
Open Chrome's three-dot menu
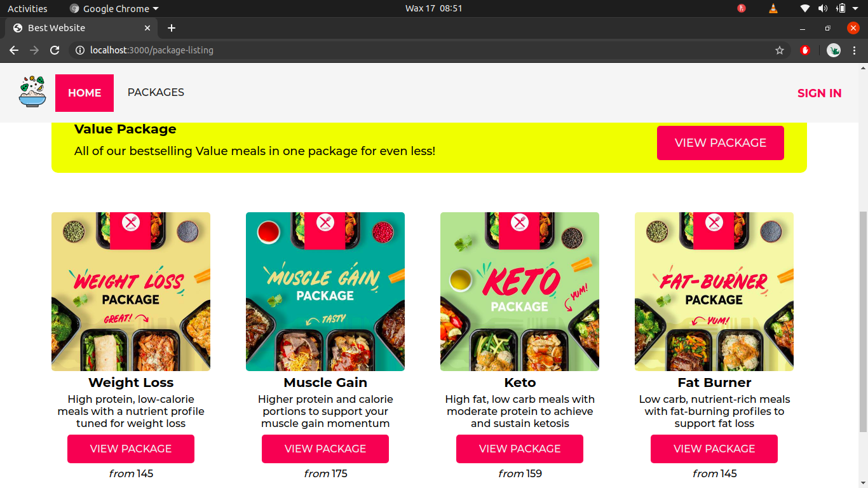click(x=854, y=50)
